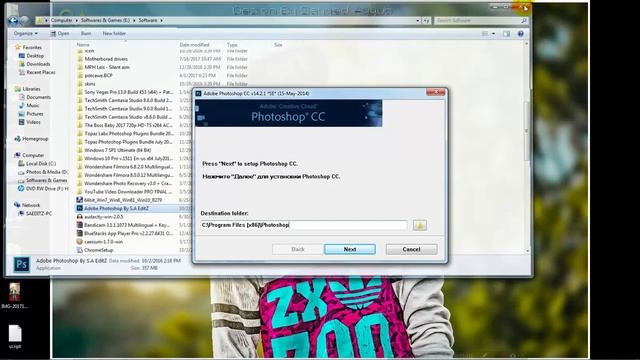Toggle the Explorer preview pane icon
640x360 pixels.
pyautogui.click(x=507, y=33)
